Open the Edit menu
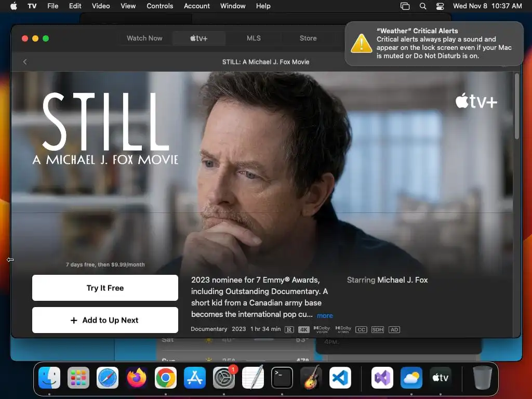 75,6
